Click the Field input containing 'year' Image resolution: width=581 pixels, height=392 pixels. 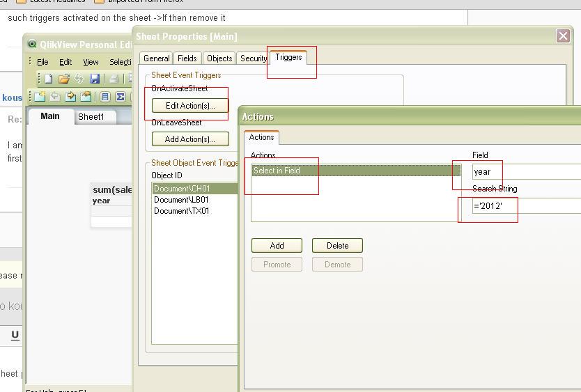point(526,171)
